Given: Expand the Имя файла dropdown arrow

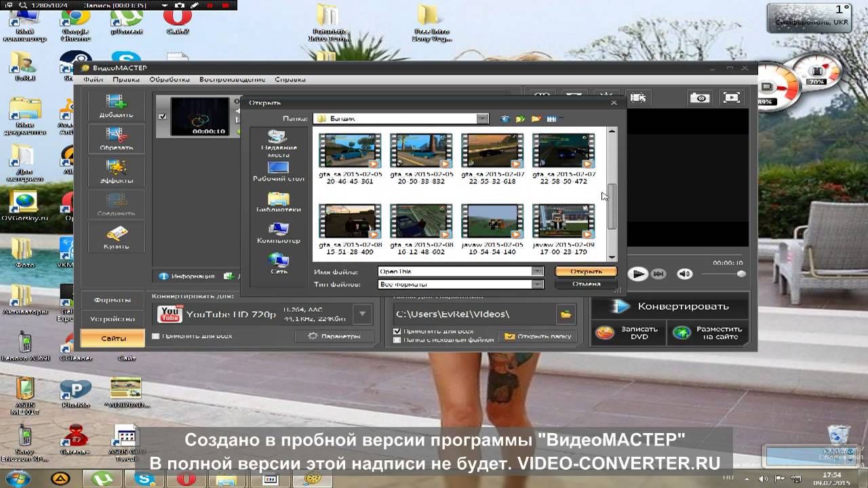Looking at the screenshot, I should pyautogui.click(x=537, y=271).
